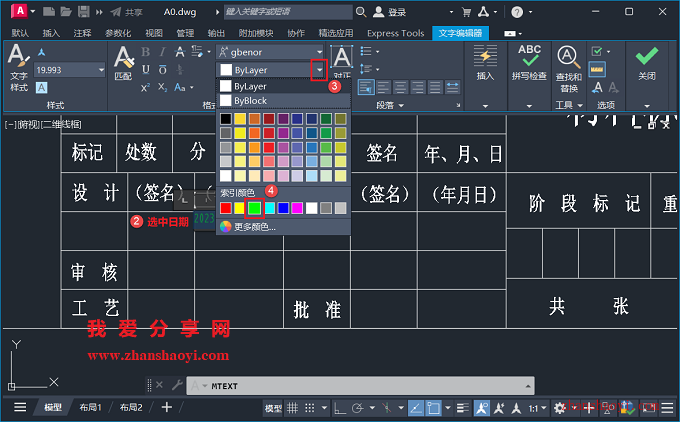Open the ByLayer text color dropdown

tap(319, 70)
